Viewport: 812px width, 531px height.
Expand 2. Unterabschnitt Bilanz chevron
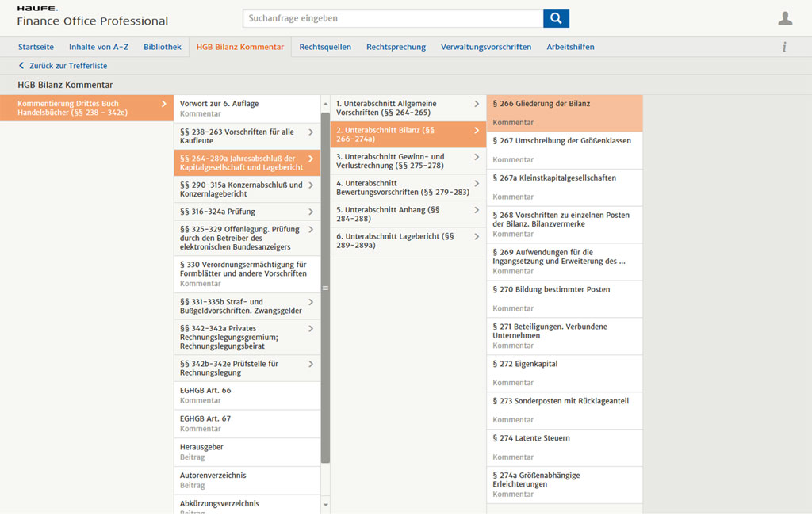point(477,131)
